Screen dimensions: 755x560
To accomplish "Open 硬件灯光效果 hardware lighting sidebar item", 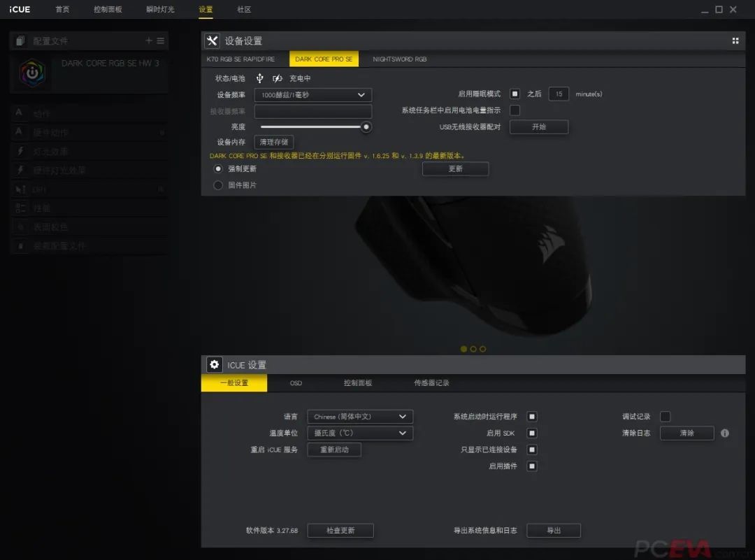I will click(89, 170).
